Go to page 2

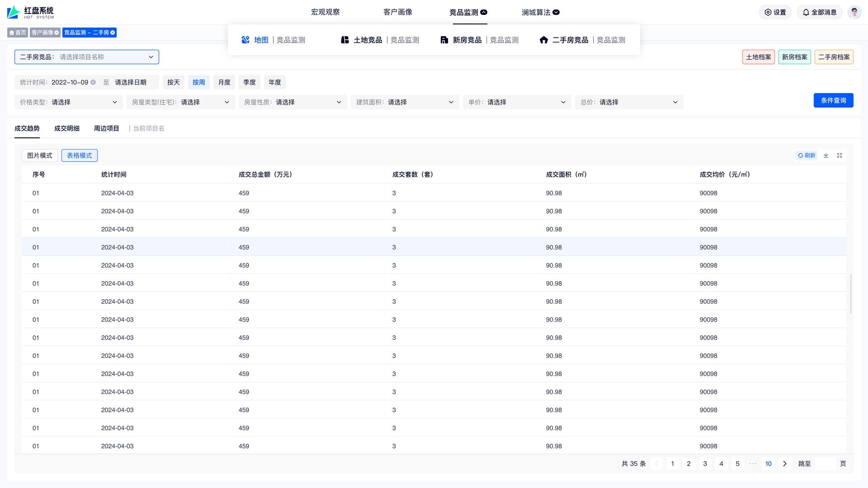click(x=689, y=464)
